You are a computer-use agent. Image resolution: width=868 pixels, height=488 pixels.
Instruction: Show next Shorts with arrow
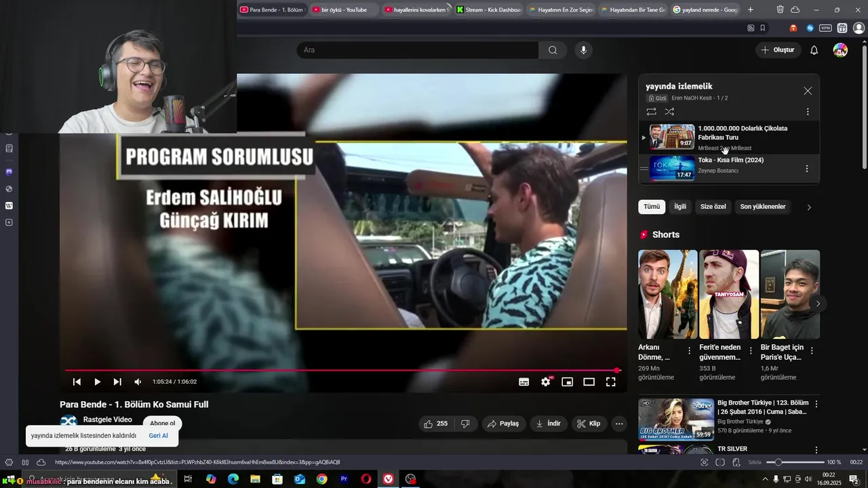(x=818, y=304)
